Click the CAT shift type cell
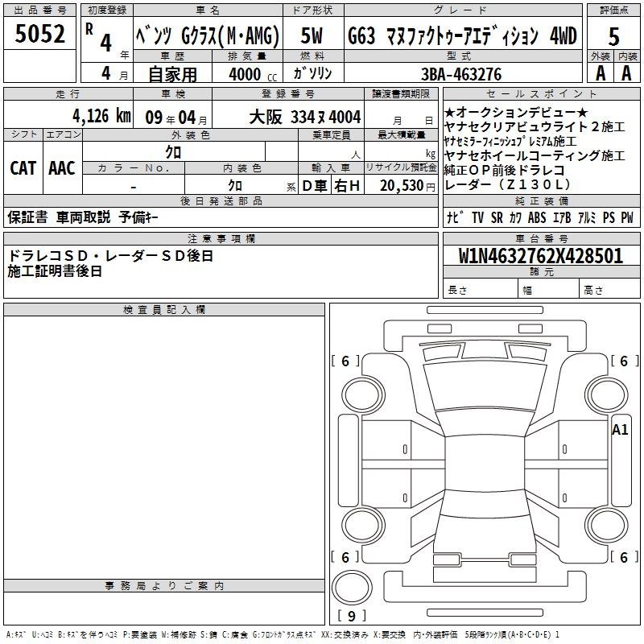This screenshot has height=644, width=644. click(x=23, y=167)
